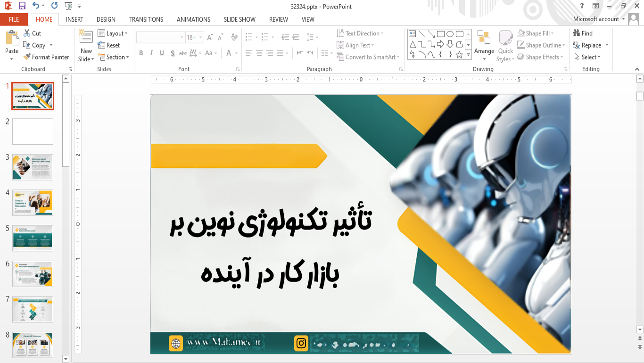Switch to the INSERT ribbon tab
Viewport: 644px width, 363px height.
click(x=74, y=19)
